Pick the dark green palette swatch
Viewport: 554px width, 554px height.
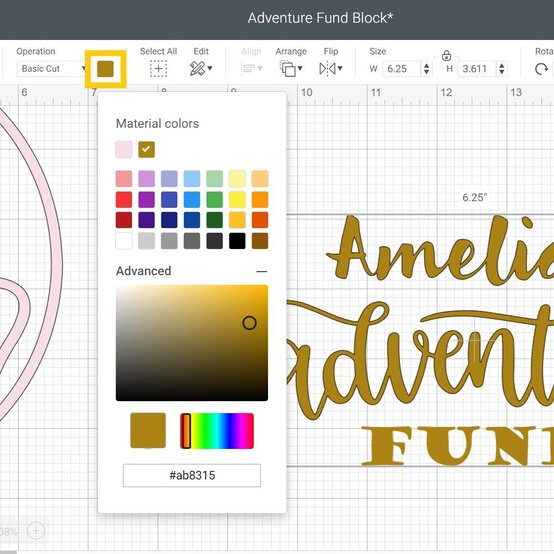214,220
